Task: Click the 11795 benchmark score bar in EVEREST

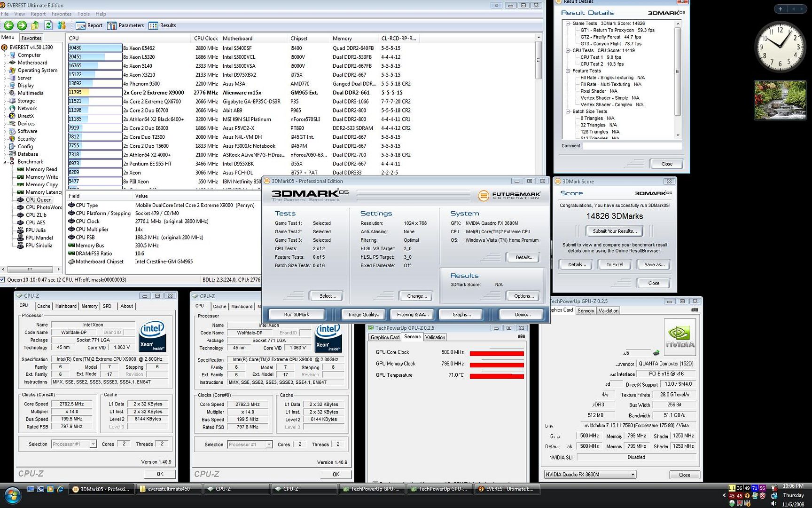Action: [95, 93]
